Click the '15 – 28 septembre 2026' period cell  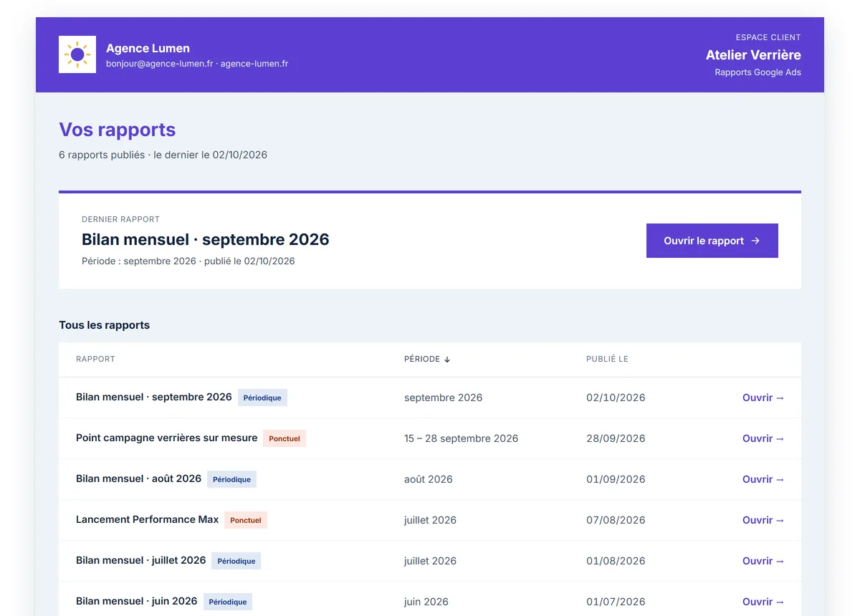click(x=461, y=438)
